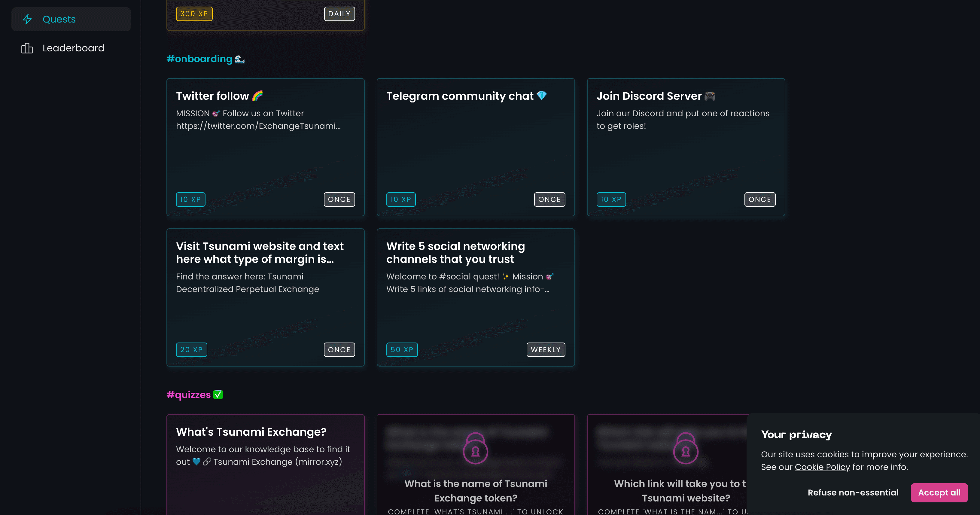Image resolution: width=980 pixels, height=515 pixels.
Task: Click ONCE badge on Visit Tsunami website card
Action: pos(339,349)
